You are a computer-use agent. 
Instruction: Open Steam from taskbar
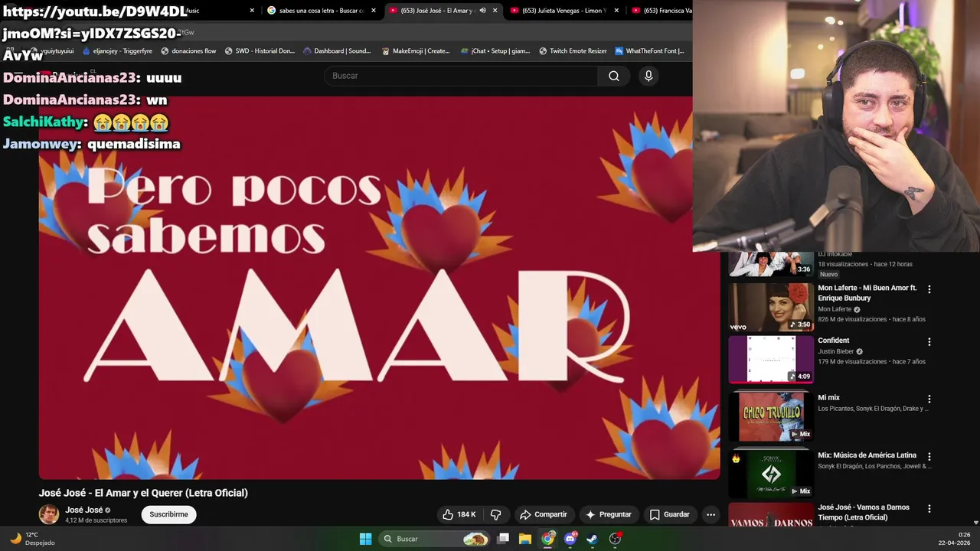(592, 539)
